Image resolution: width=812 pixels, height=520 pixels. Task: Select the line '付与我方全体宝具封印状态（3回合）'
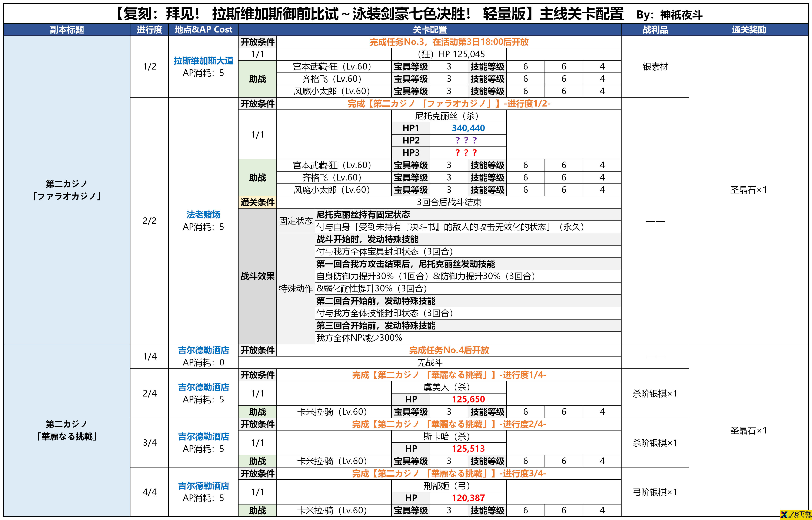[387, 251]
